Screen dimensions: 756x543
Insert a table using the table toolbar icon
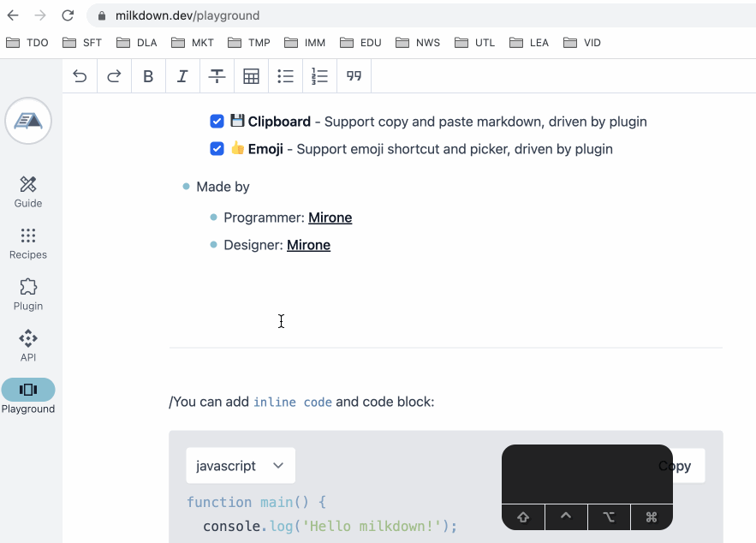(251, 75)
